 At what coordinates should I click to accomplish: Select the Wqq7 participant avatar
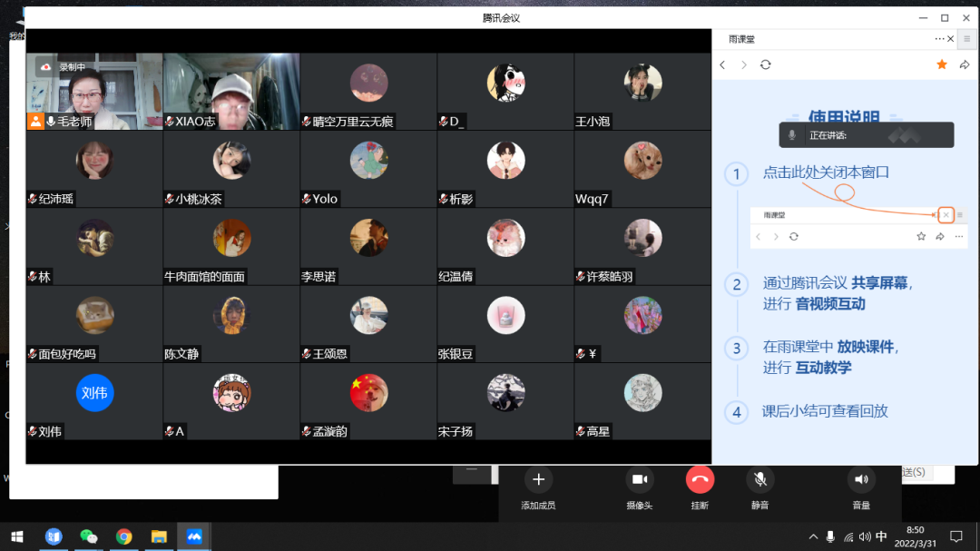[642, 160]
